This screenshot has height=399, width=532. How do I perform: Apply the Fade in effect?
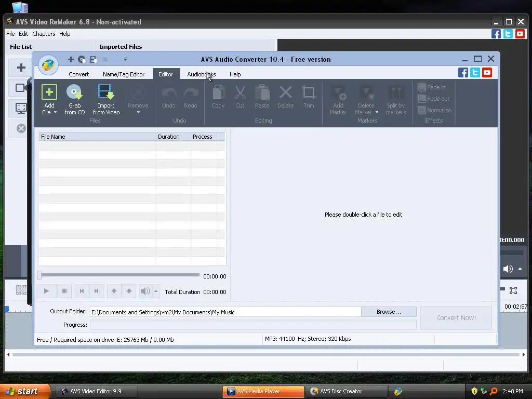[x=432, y=87]
